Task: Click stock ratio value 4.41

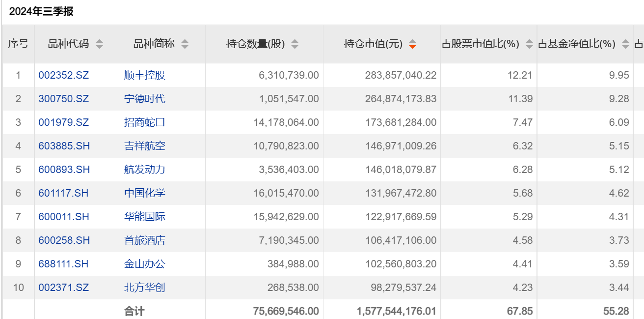Action: [x=523, y=264]
